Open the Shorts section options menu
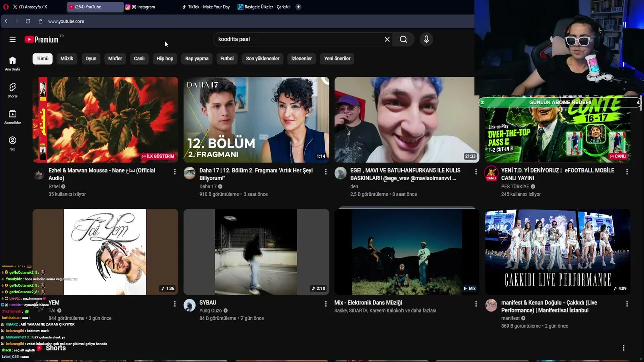 624,348
